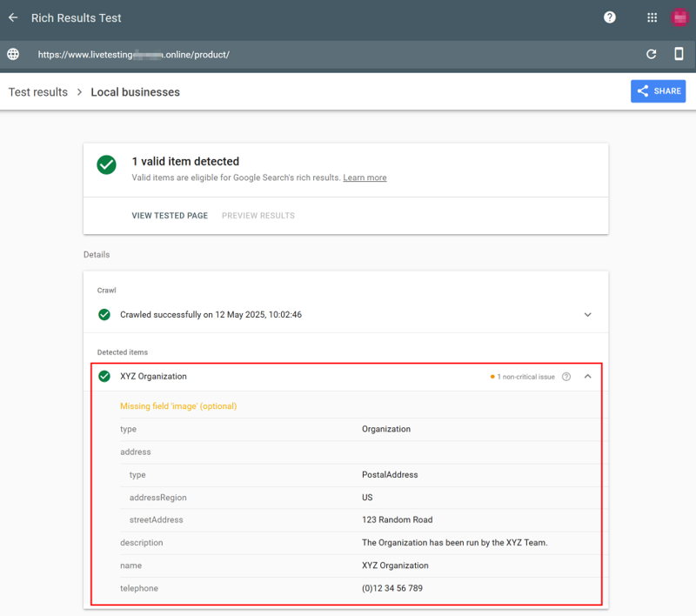Click the globe icon beside the URL
The image size is (696, 616).
(x=12, y=54)
